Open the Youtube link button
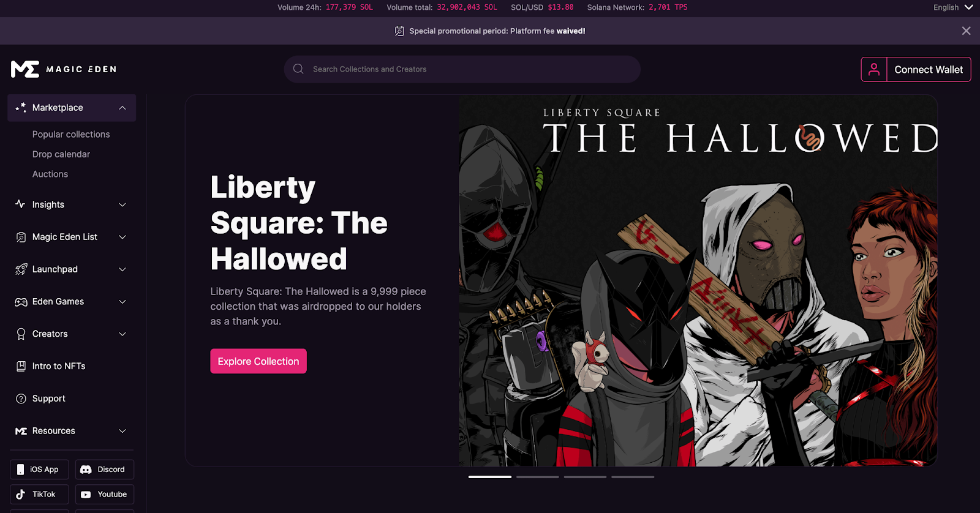Image resolution: width=980 pixels, height=513 pixels. (105, 494)
